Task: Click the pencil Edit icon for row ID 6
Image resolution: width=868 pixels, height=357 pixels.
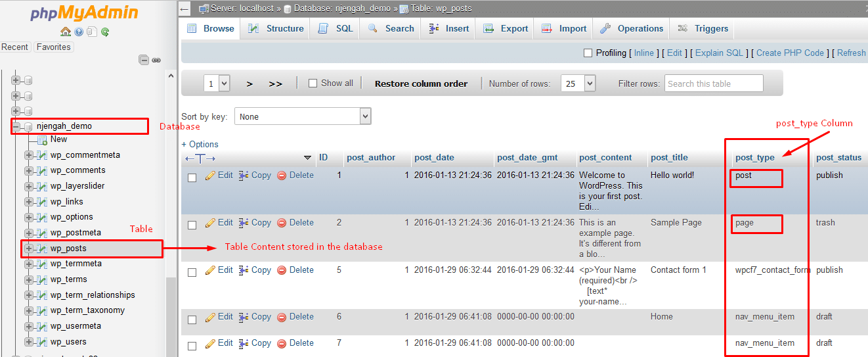Action: tap(210, 317)
